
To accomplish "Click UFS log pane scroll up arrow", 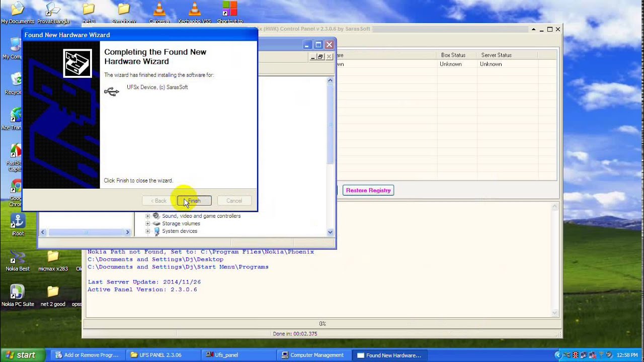I will click(x=555, y=206).
